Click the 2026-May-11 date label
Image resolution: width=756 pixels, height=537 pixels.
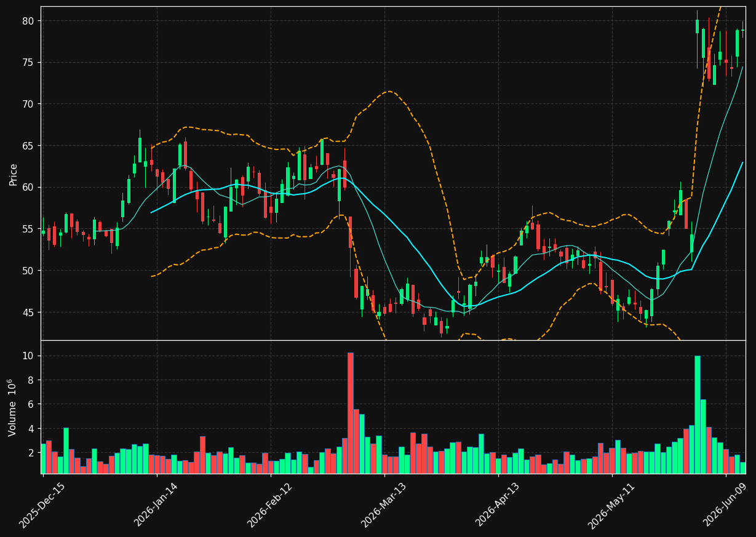[611, 505]
